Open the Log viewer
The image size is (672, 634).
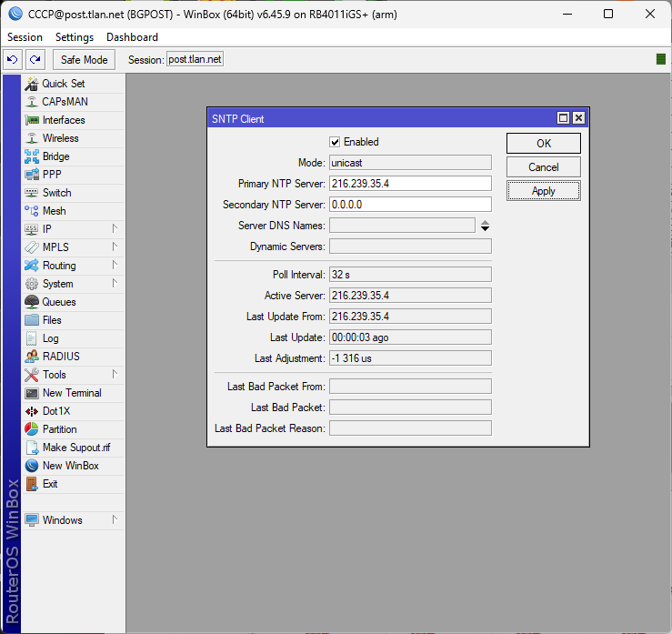[x=50, y=338]
